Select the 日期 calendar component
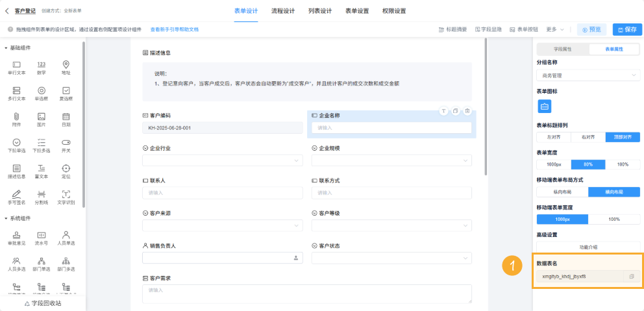 click(66, 119)
